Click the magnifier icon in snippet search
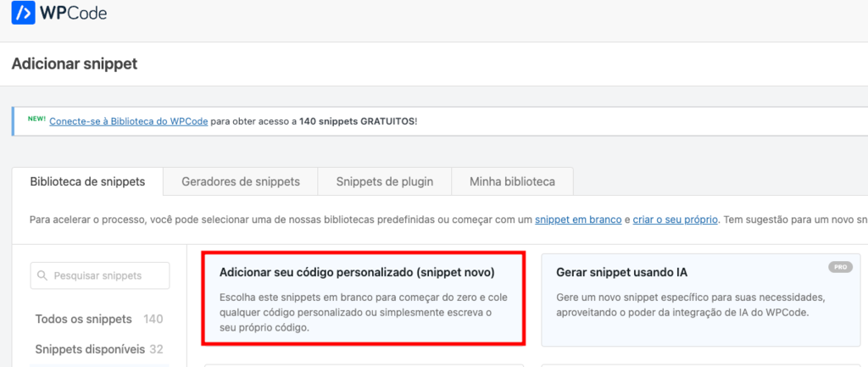The height and width of the screenshot is (367, 868). [x=42, y=275]
